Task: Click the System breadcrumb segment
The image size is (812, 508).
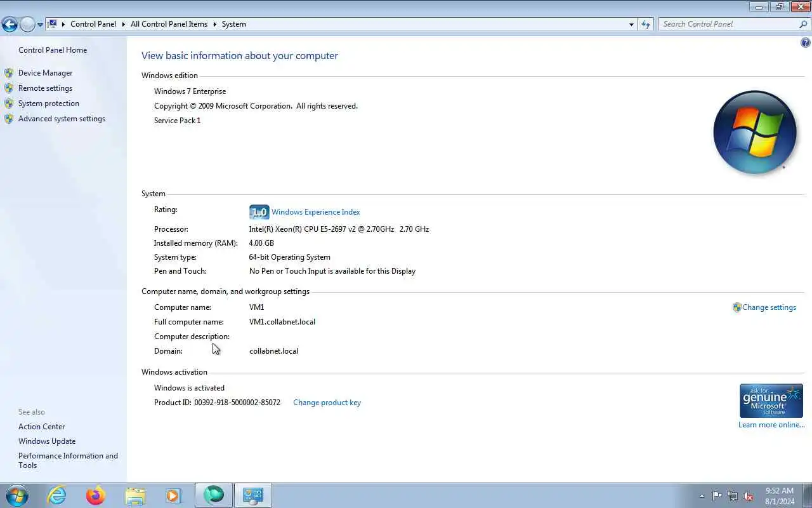Action: [233, 24]
